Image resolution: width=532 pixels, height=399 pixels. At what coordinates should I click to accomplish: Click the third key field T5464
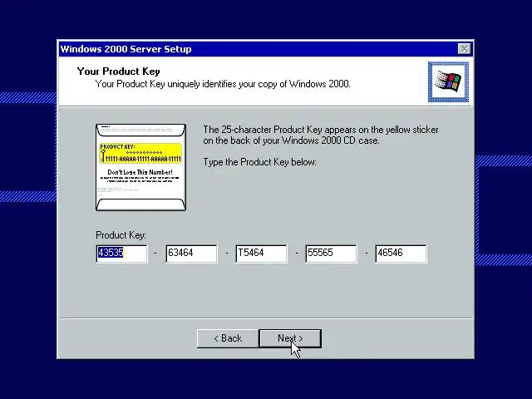pos(261,254)
